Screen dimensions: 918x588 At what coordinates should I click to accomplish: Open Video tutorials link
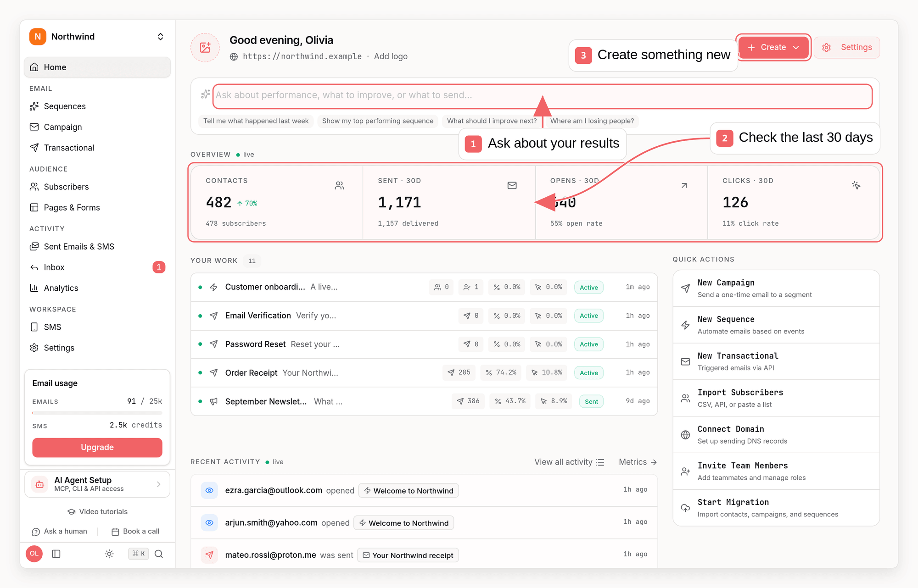[97, 511]
